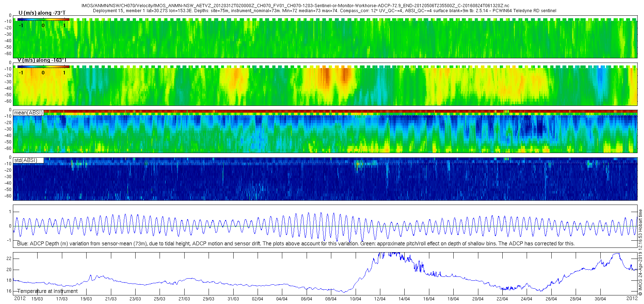Click the '23/03' date tick label
This screenshot has height=304, width=644.
pos(135,299)
